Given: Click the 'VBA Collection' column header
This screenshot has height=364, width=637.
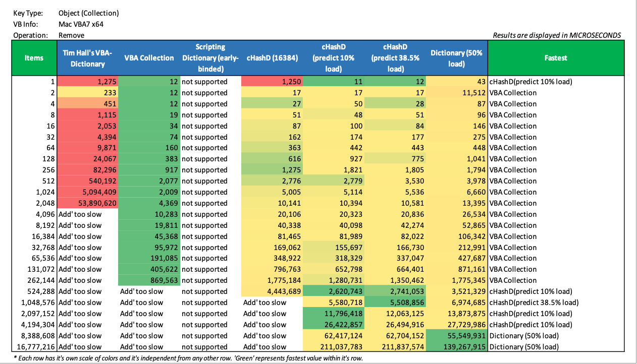Looking at the screenshot, I should [x=149, y=58].
